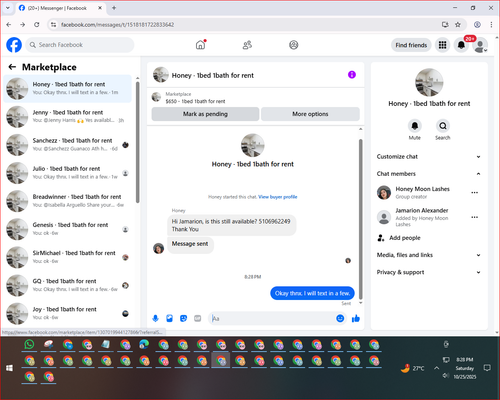Expand Media, files and links section

[x=429, y=255]
